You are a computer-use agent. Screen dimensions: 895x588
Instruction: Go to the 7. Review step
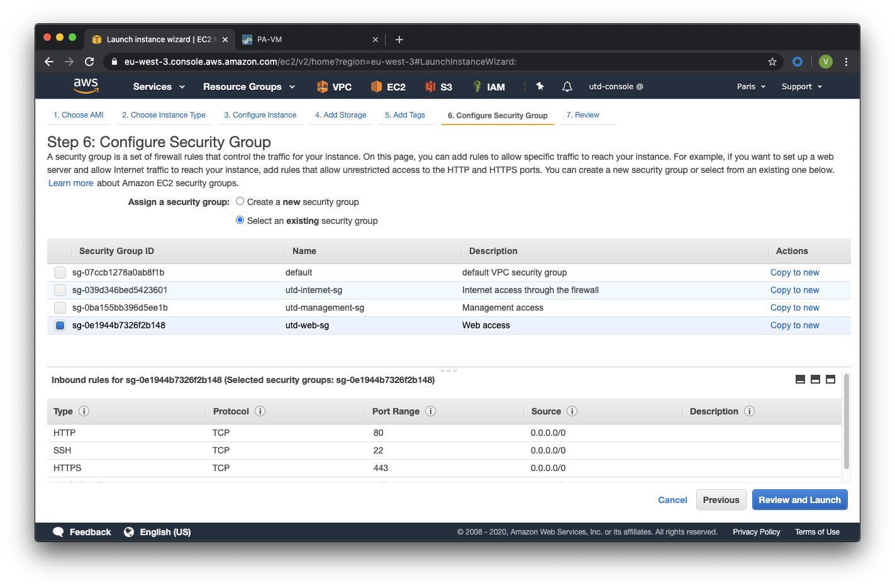[583, 115]
